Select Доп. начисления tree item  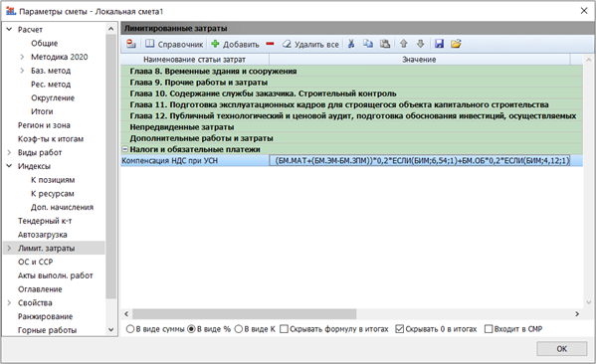[x=62, y=207]
